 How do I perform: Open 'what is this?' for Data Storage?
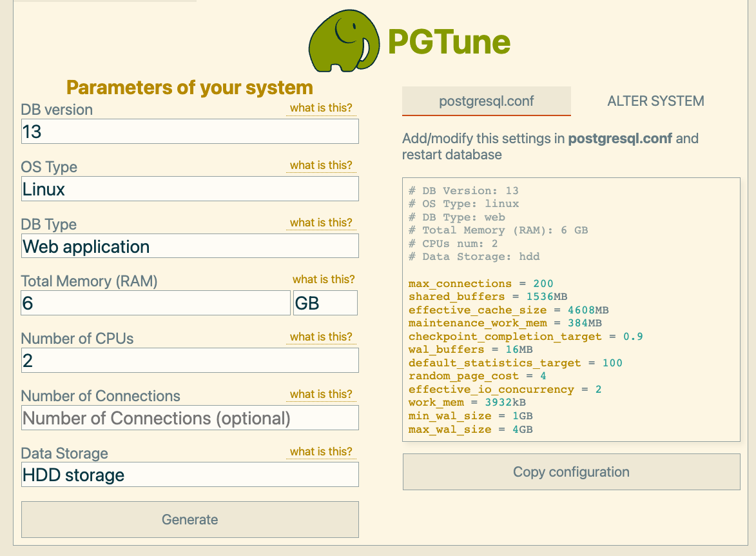[x=321, y=452]
